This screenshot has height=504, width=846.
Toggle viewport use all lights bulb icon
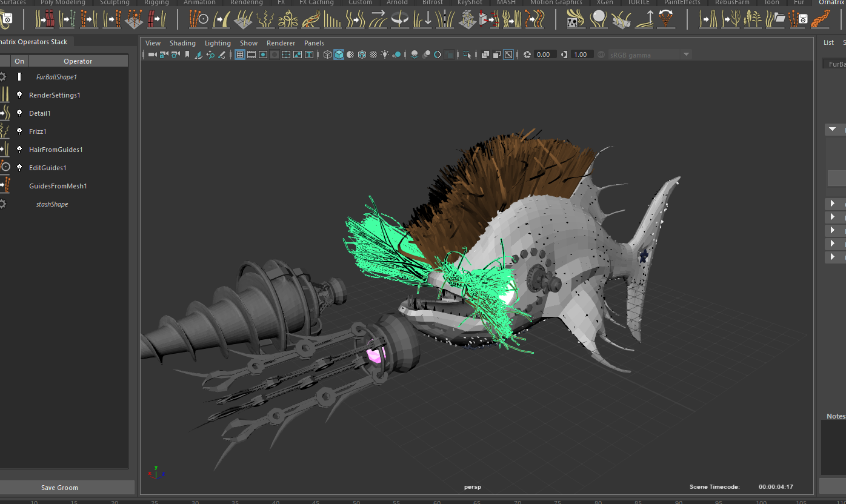pyautogui.click(x=385, y=55)
